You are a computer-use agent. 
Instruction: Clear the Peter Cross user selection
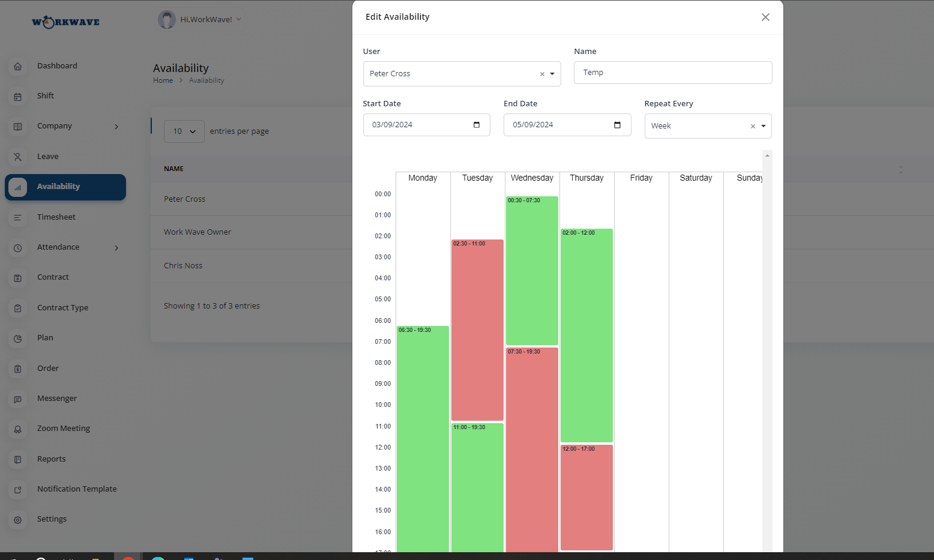click(x=542, y=74)
